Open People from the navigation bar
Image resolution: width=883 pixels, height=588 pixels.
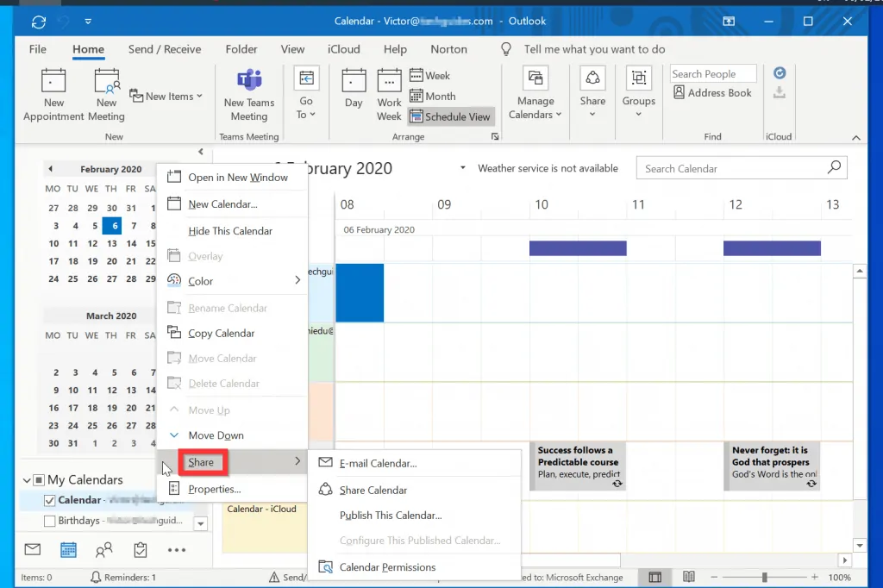click(x=103, y=550)
